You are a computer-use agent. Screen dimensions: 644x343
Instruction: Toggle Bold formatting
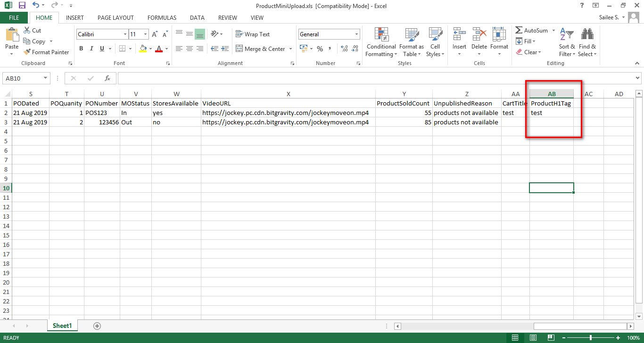(x=81, y=49)
